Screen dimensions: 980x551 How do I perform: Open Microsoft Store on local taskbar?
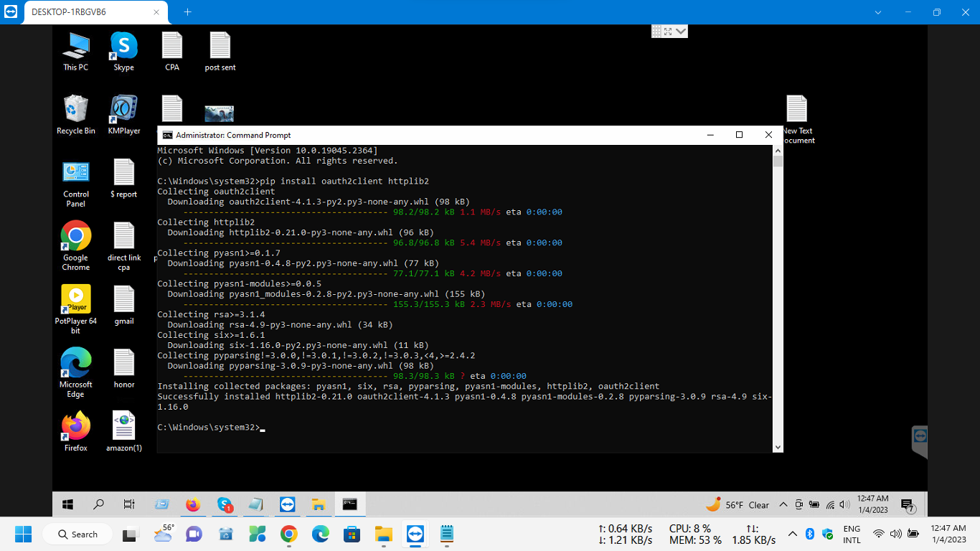352,534
